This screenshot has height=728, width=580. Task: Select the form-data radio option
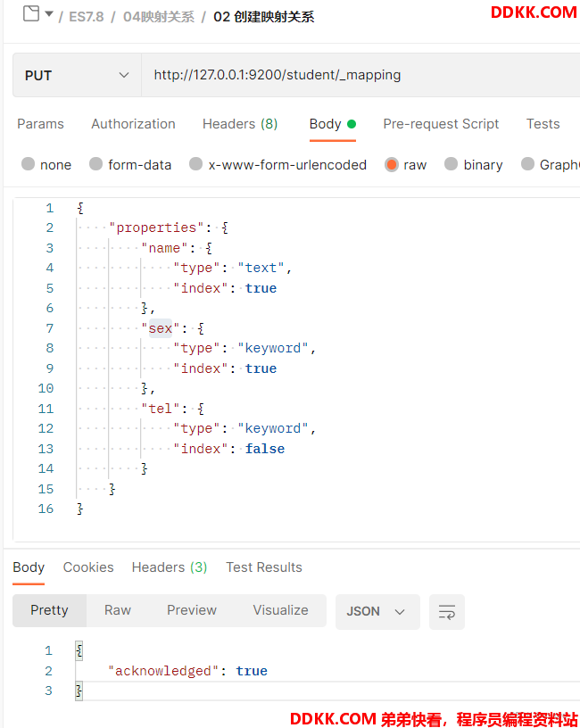[x=96, y=164]
